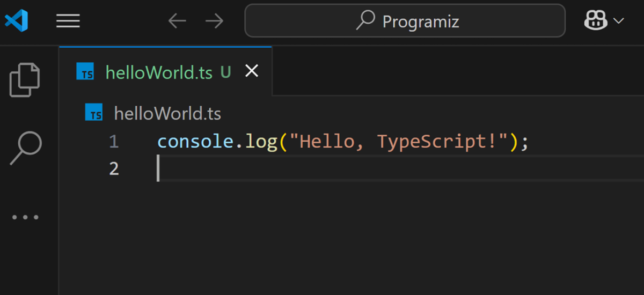Go back using the left arrow

pos(177,21)
